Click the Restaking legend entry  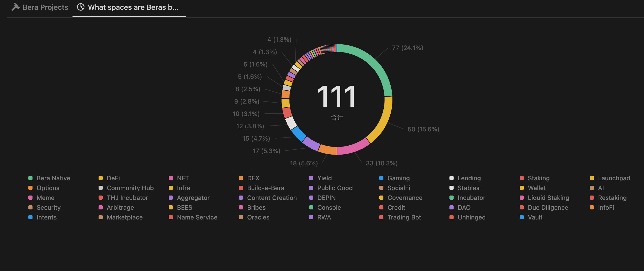(608, 198)
